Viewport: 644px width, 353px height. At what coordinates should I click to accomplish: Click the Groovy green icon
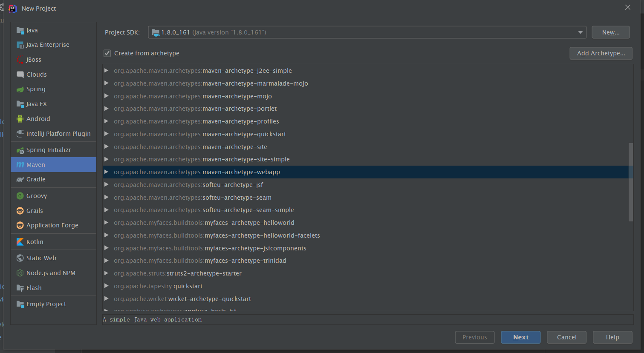pos(20,196)
